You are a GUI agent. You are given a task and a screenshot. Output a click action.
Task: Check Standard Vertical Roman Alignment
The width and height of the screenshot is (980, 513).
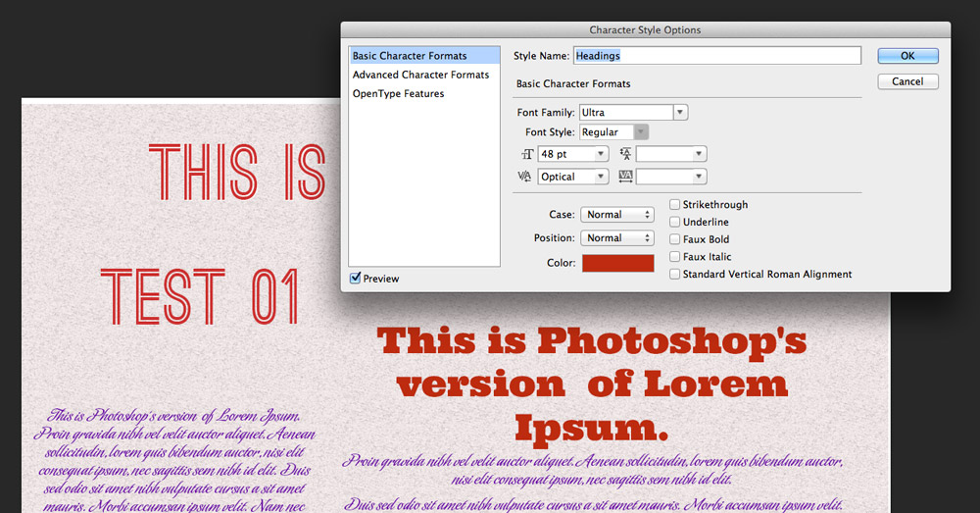click(674, 274)
